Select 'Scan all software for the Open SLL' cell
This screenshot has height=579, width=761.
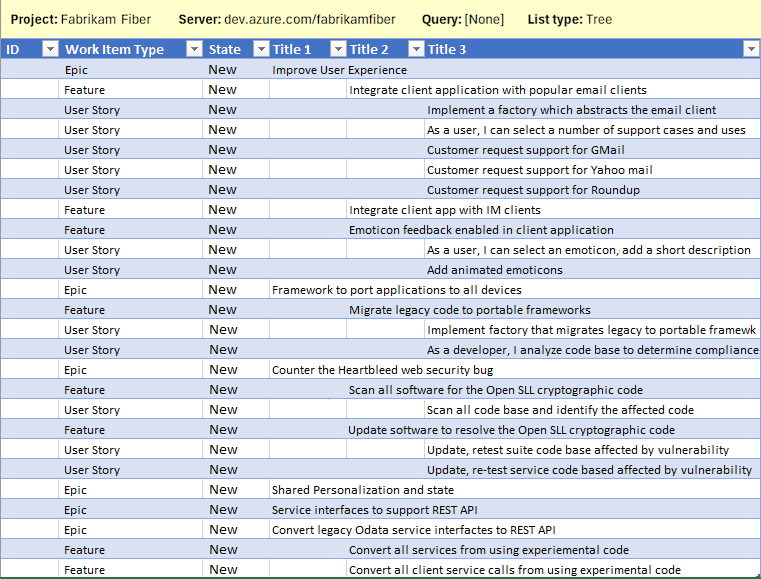[496, 390]
